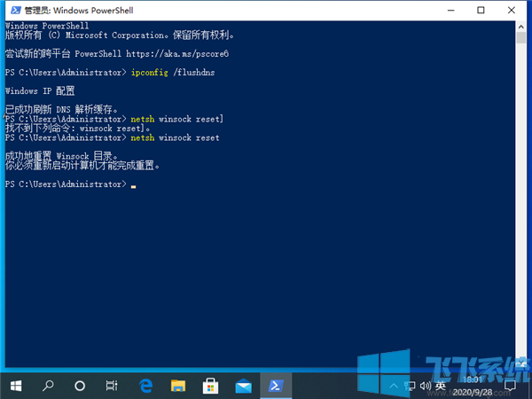Open the clock showing 2020/9/28

[x=473, y=386]
